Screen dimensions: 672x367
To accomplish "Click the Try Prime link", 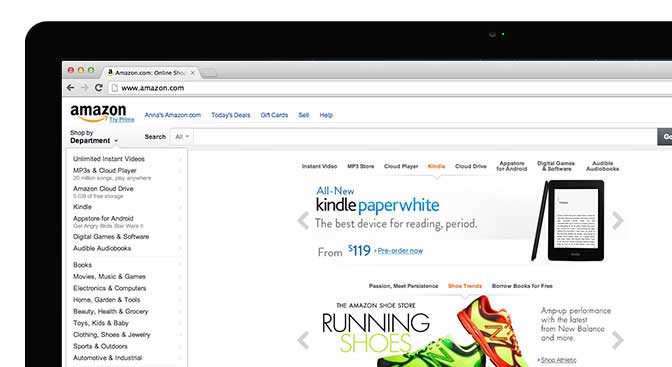I will click(x=122, y=119).
